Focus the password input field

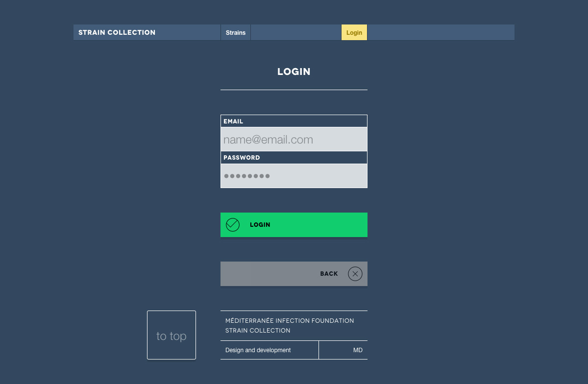[294, 176]
